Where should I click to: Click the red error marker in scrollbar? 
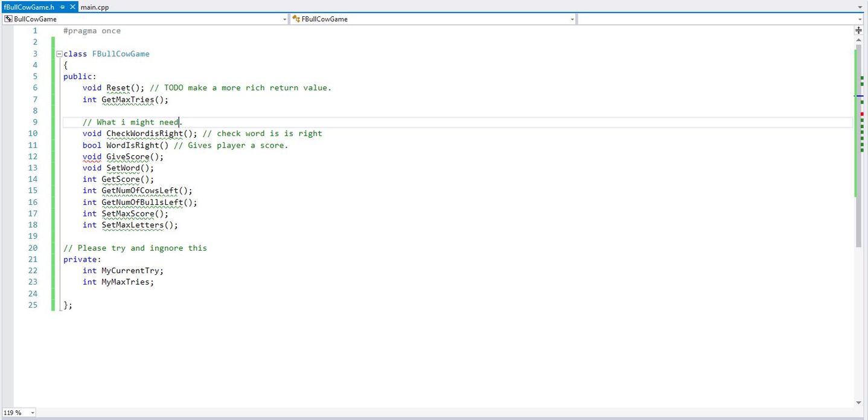tap(862, 114)
